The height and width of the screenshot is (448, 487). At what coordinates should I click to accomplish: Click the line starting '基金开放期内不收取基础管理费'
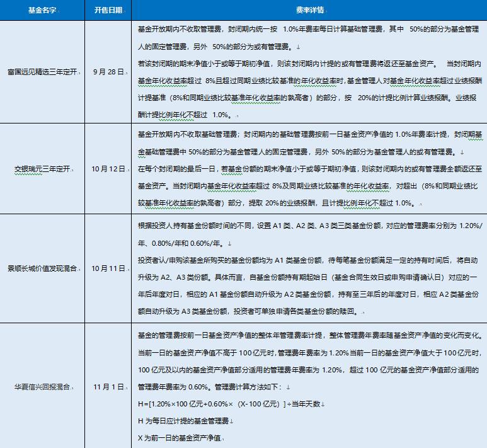click(309, 134)
